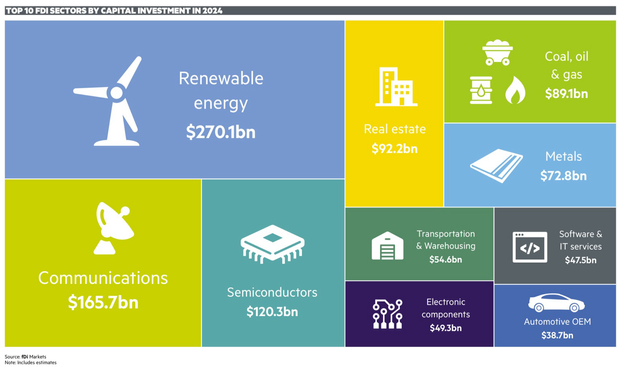Click the $89.1bn value
This screenshot has width=618, height=372.
click(566, 94)
